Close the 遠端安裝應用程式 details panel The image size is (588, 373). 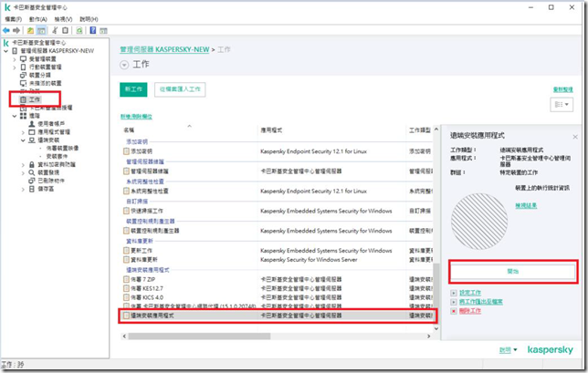[x=574, y=137]
